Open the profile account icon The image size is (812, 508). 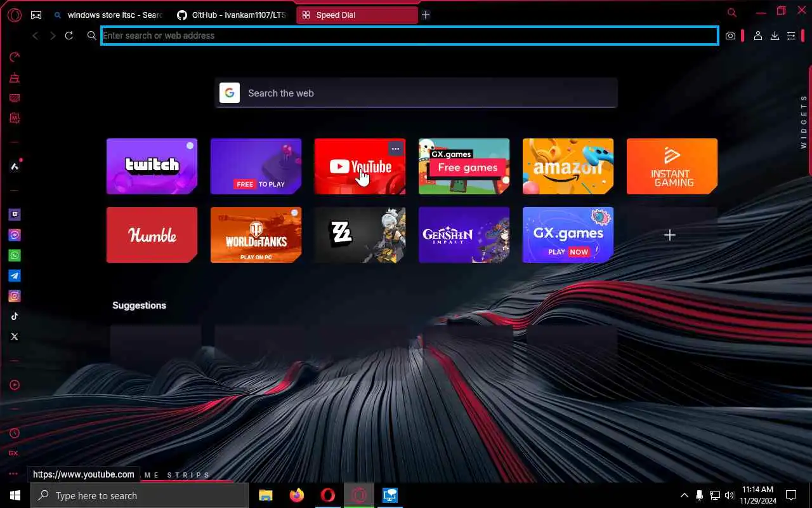(x=757, y=36)
